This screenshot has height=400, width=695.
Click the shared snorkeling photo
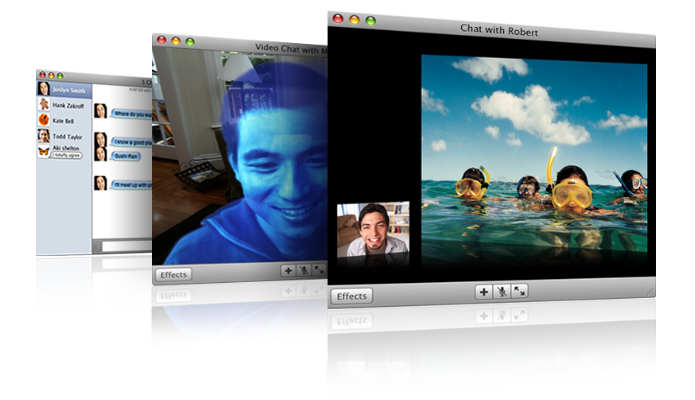point(533,159)
